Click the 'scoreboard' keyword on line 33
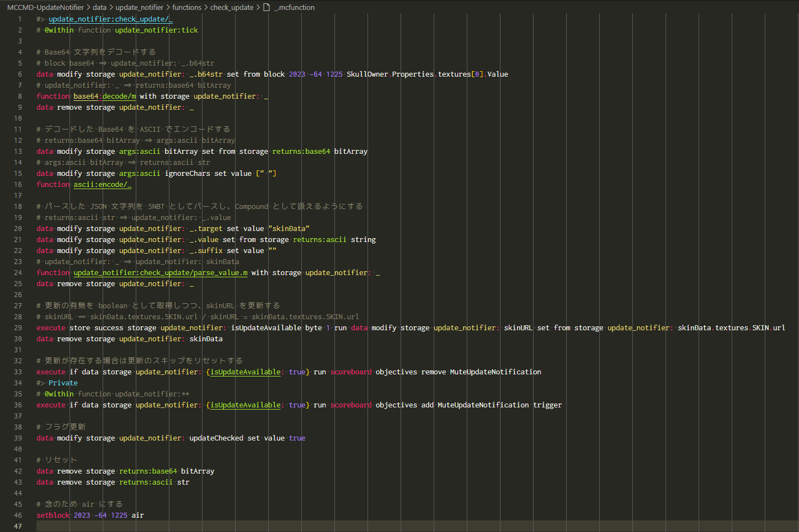 coord(351,372)
